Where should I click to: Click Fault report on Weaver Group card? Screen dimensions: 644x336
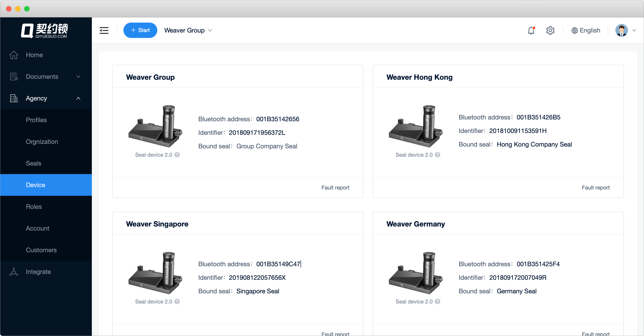tap(335, 188)
